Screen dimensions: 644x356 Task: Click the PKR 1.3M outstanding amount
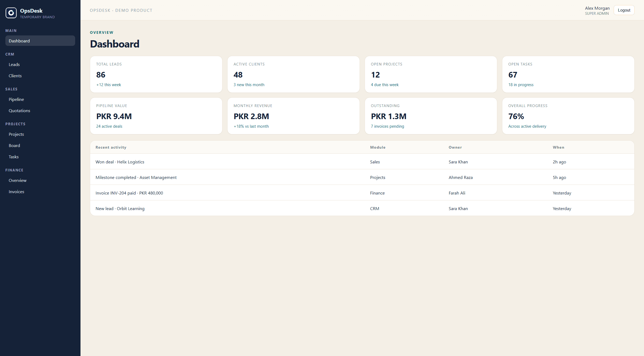389,116
